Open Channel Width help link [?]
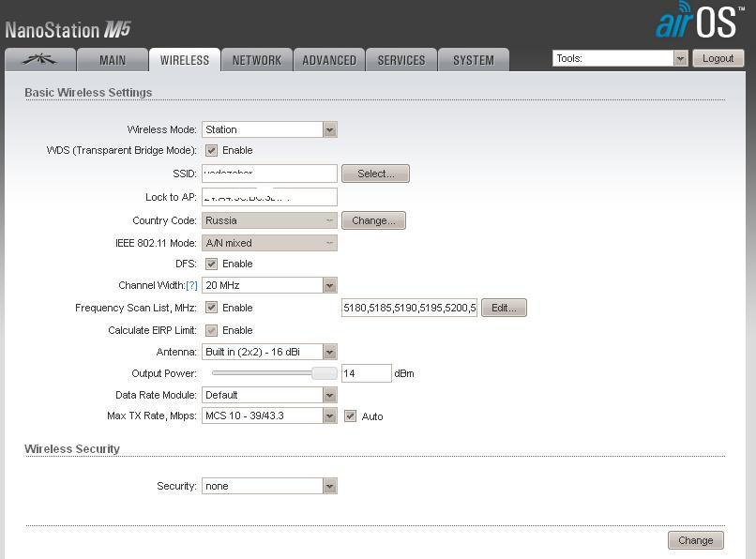This screenshot has width=756, height=559. click(191, 285)
